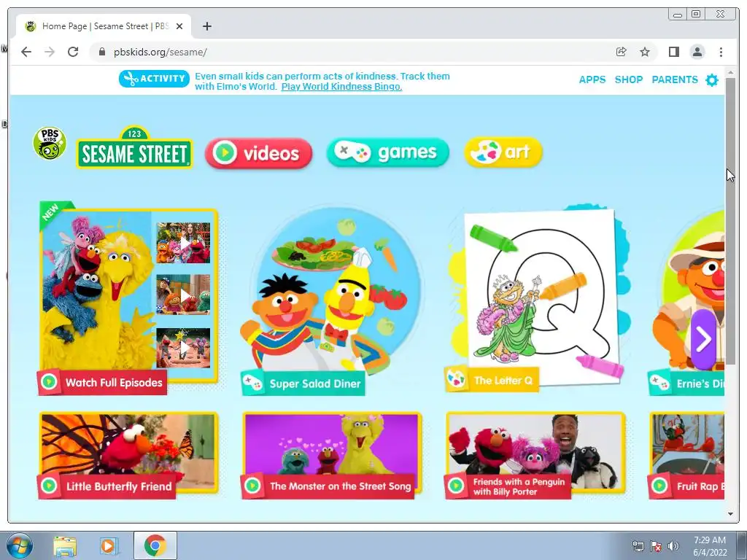
Task: Click the network tray icon
Action: point(638,546)
